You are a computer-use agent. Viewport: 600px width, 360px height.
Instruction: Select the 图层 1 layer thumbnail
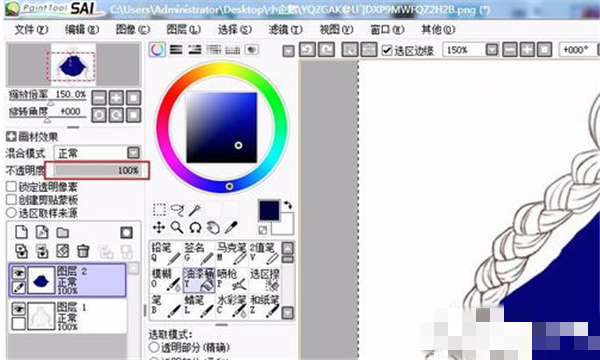click(x=41, y=316)
